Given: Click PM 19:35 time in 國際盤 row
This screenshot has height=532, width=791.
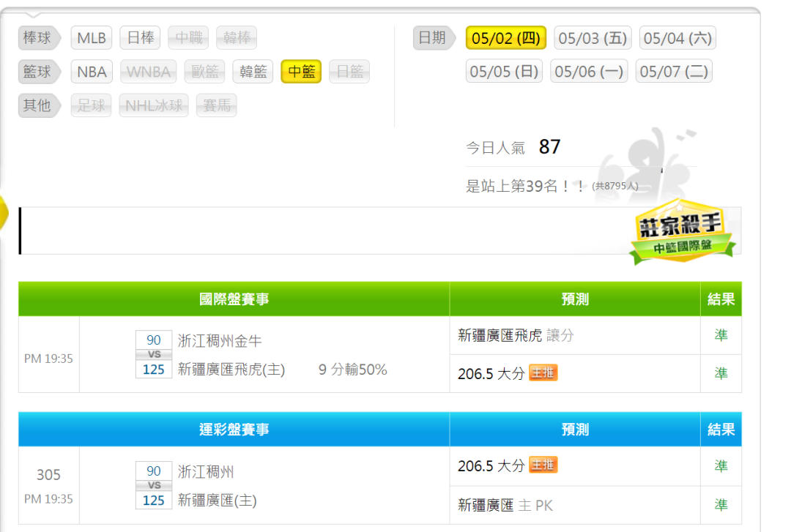Looking at the screenshot, I should [48, 359].
